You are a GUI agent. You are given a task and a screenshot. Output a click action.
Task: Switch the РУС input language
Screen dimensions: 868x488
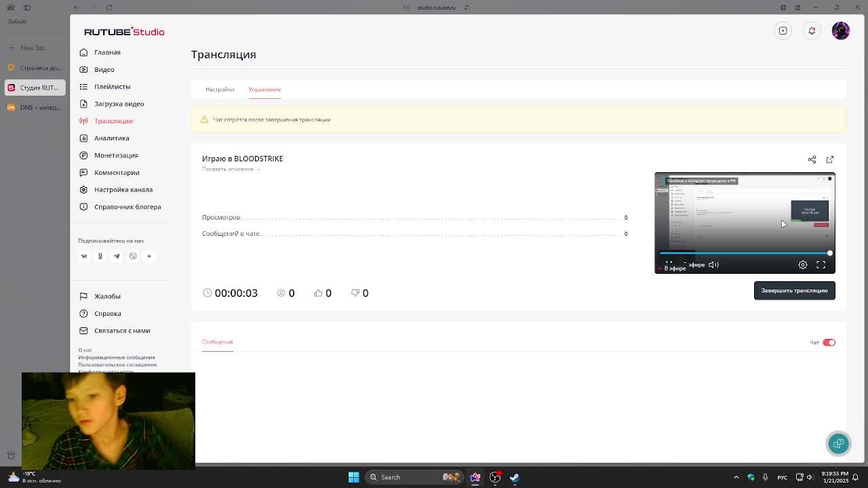point(783,477)
